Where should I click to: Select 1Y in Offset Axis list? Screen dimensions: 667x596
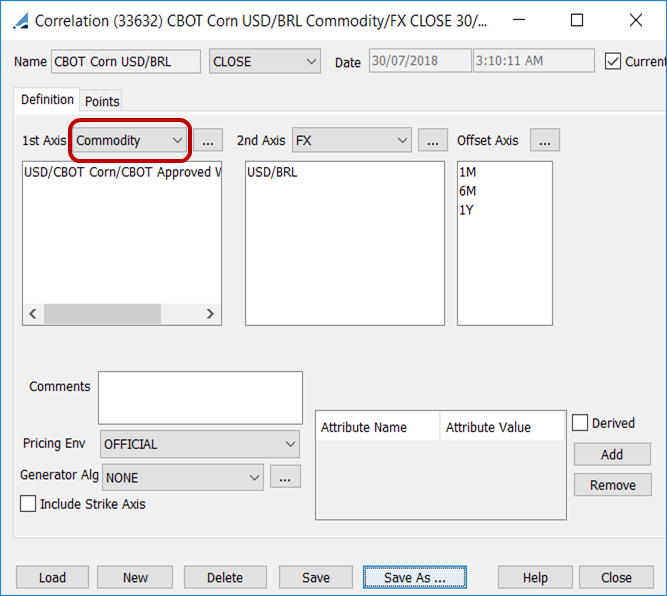[505, 210]
